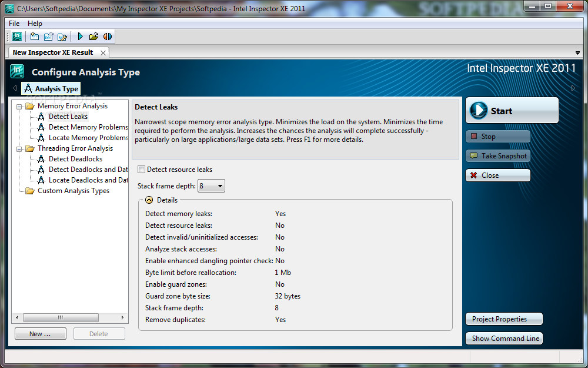Collapse the Details section chevron
This screenshot has height=368, width=588.
click(149, 200)
